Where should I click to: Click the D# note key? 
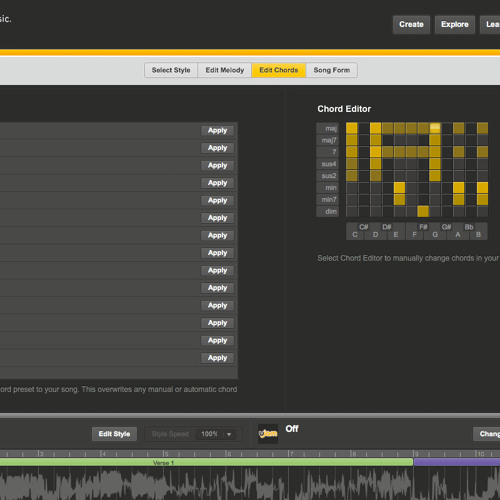tap(387, 227)
